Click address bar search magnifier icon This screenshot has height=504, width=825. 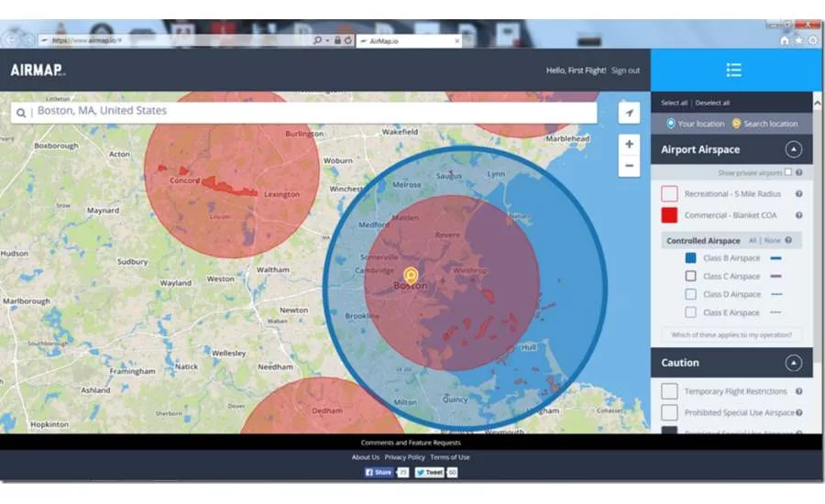click(317, 40)
